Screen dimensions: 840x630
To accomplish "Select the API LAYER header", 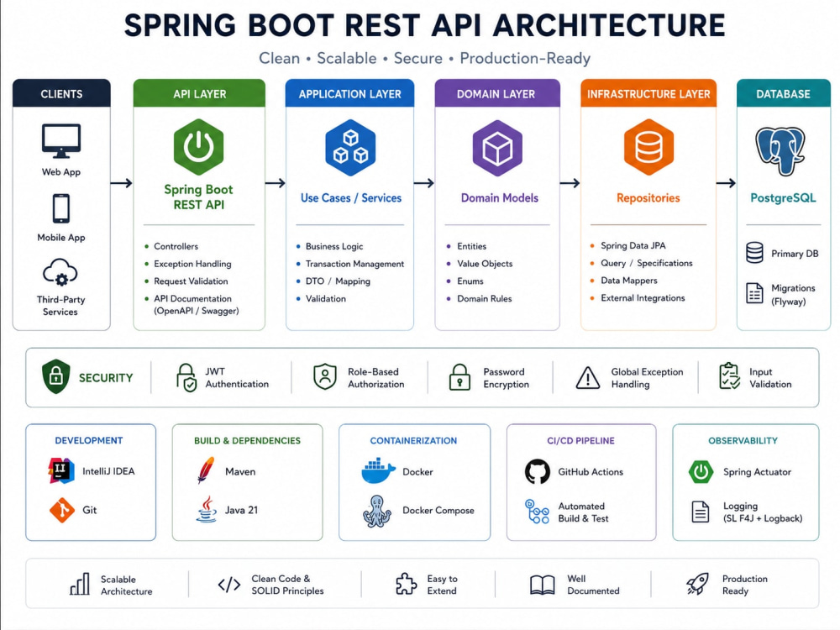I will [x=199, y=94].
